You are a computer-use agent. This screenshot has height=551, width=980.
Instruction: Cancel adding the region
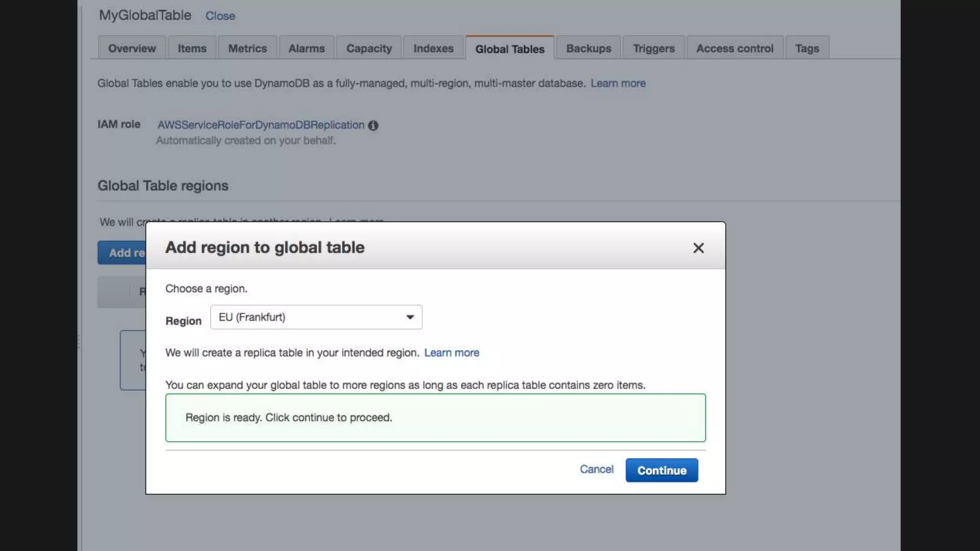point(596,469)
